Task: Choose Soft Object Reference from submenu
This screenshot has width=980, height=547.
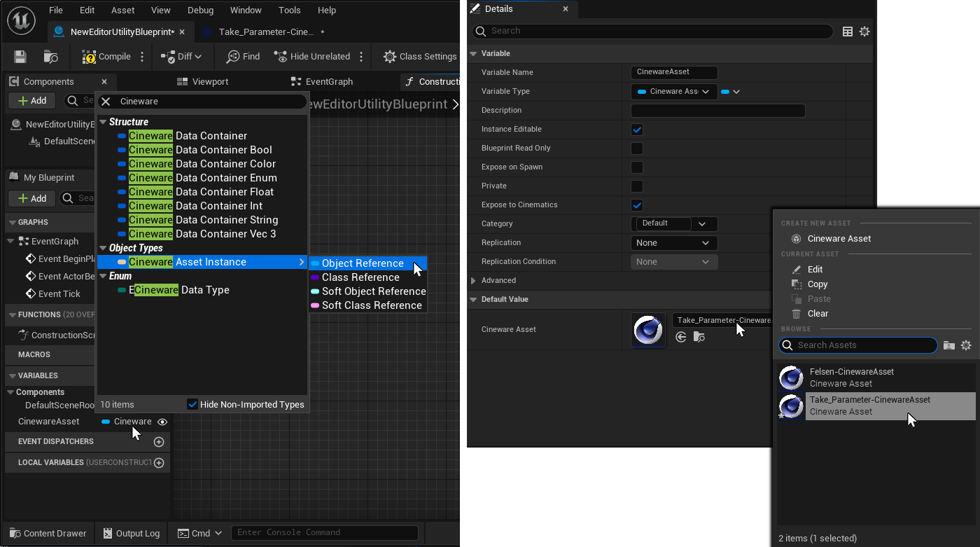Action: coord(373,291)
